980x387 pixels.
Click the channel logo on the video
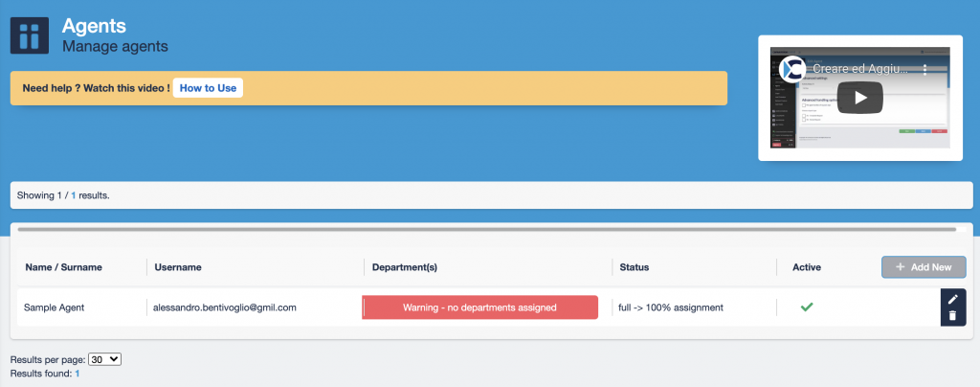pos(791,69)
